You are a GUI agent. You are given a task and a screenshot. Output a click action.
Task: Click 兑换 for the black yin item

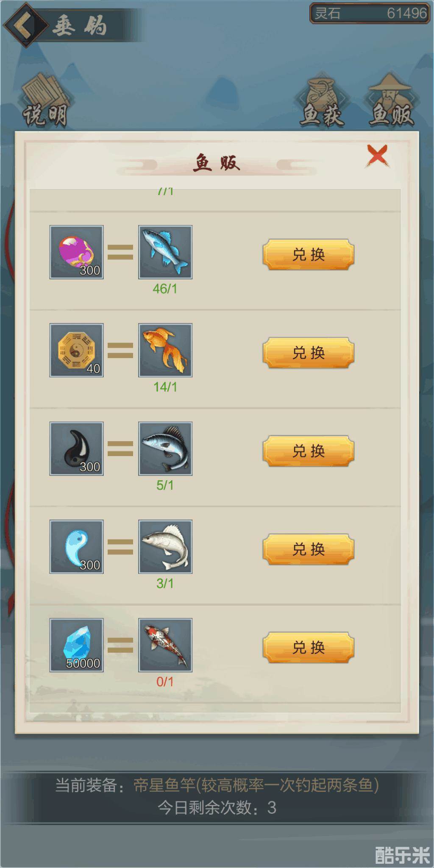(x=309, y=451)
